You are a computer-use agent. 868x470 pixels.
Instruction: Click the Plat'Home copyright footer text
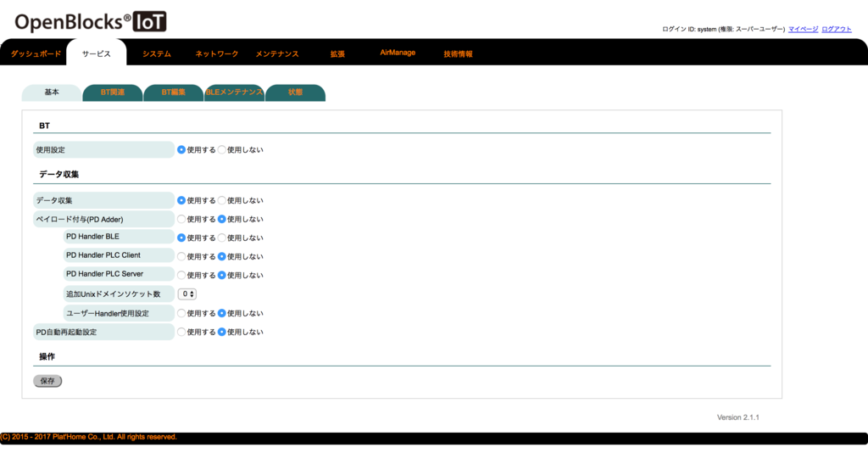click(88, 437)
